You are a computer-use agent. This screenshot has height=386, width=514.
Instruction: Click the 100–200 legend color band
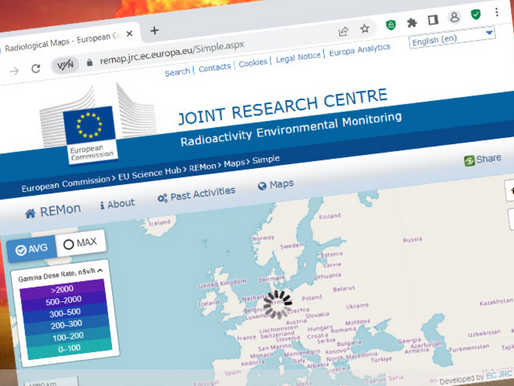(68, 337)
